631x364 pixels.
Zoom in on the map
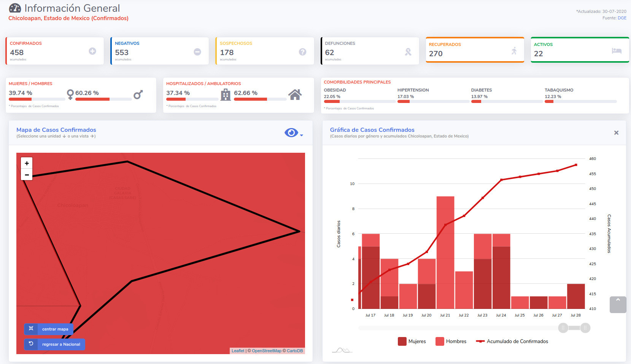(x=27, y=163)
